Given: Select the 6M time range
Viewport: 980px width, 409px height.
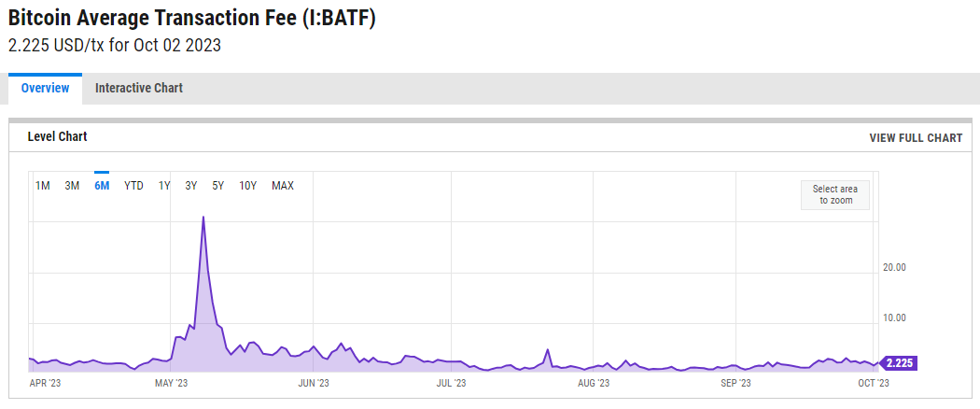Looking at the screenshot, I should coord(102,186).
